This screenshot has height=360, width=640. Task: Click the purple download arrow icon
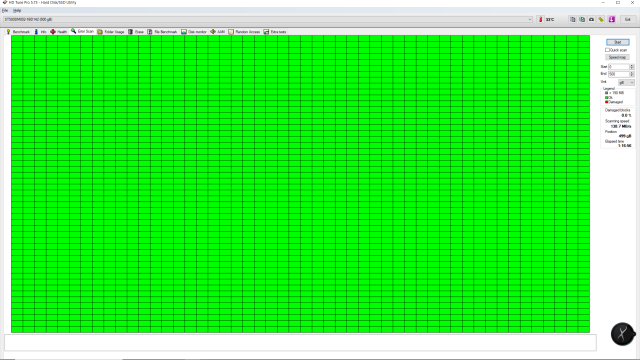coord(611,19)
